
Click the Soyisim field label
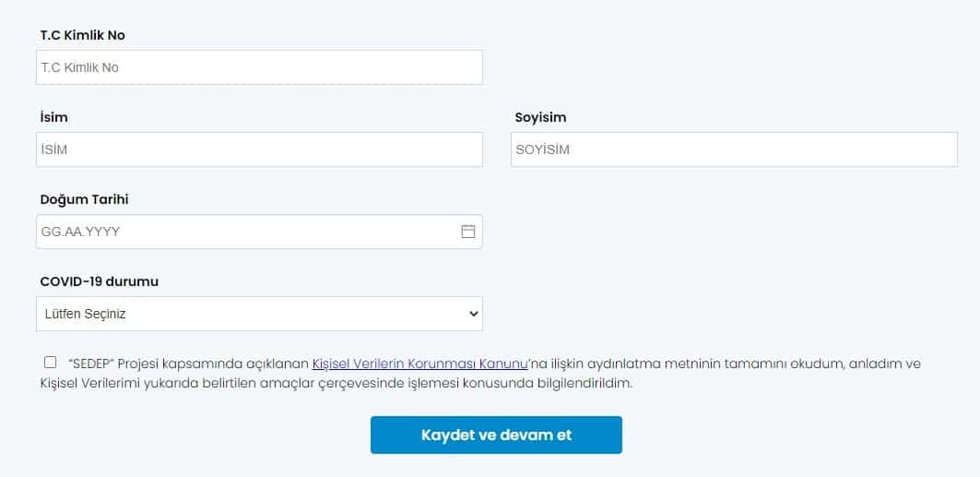540,117
